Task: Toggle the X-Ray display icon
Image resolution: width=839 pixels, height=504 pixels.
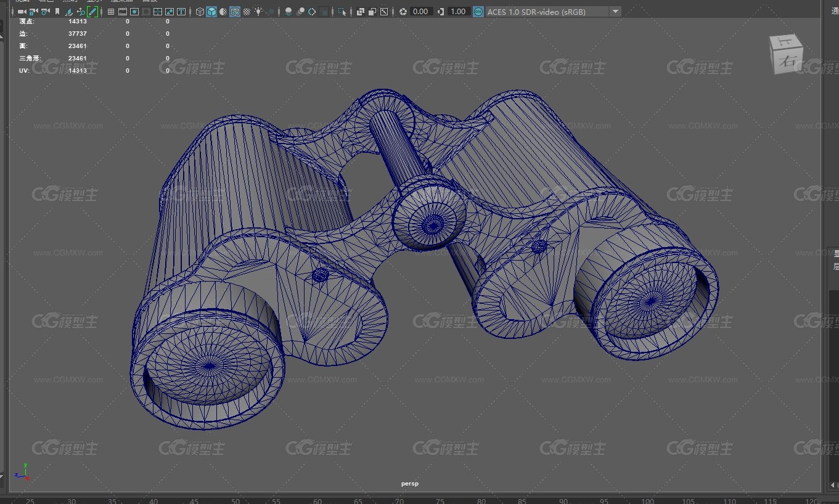Action: click(x=361, y=12)
